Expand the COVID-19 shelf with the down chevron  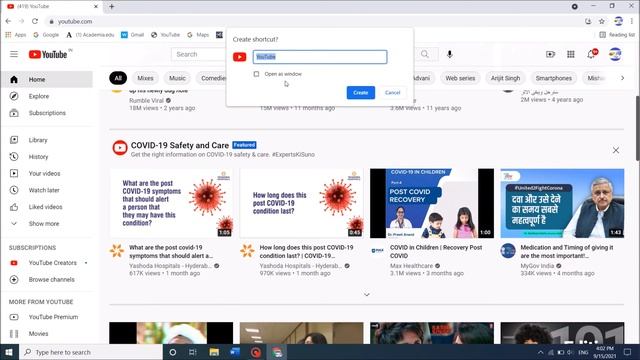tap(367, 294)
